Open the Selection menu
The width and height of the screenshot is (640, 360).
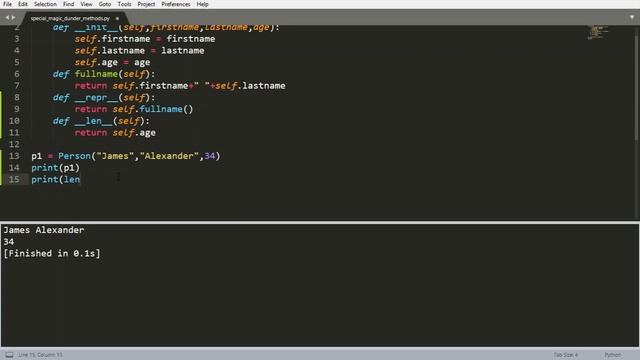45,4
